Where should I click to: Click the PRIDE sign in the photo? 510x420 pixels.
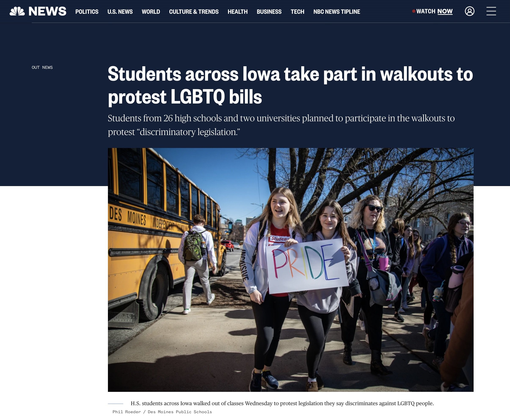pos(307,266)
